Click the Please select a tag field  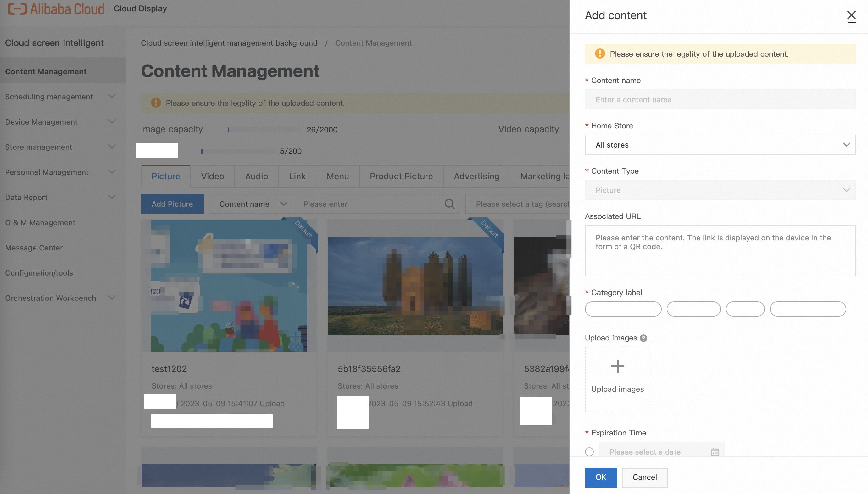[x=518, y=204]
